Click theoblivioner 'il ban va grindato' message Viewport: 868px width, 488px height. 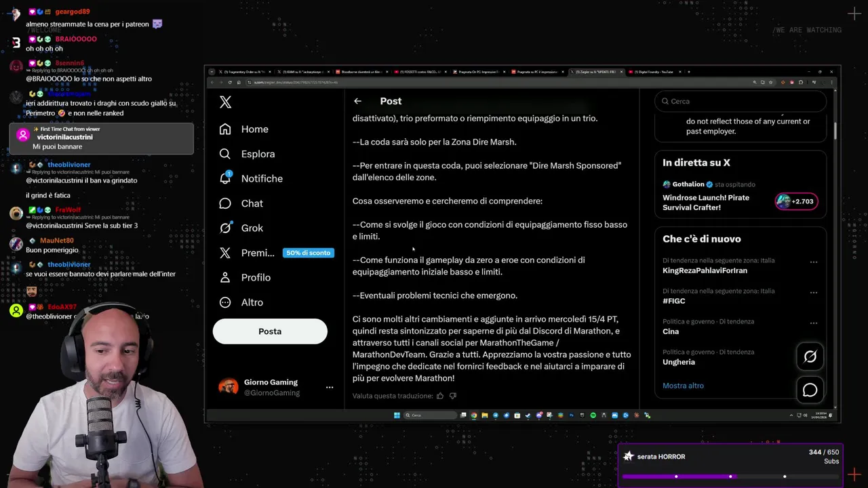tap(81, 180)
